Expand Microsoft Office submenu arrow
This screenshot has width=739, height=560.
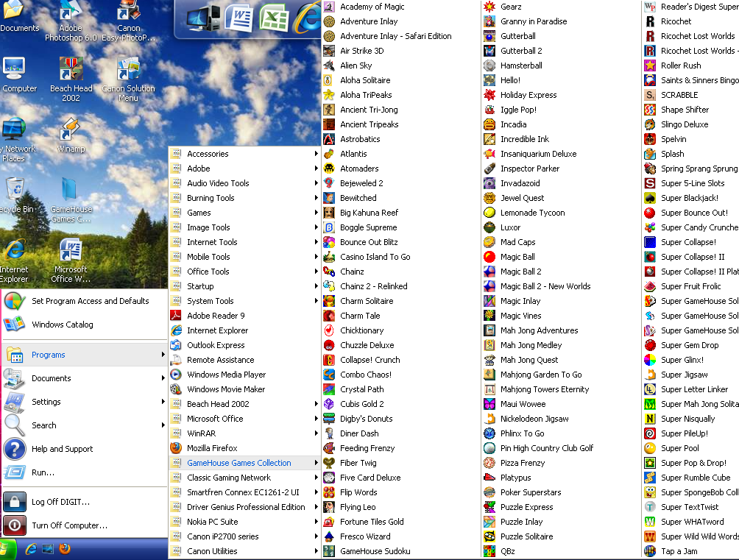316,419
